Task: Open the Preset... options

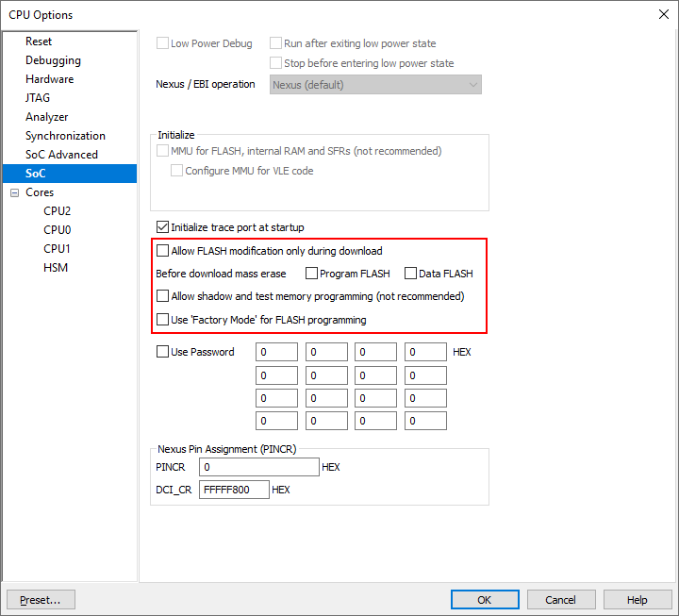Action: click(41, 600)
